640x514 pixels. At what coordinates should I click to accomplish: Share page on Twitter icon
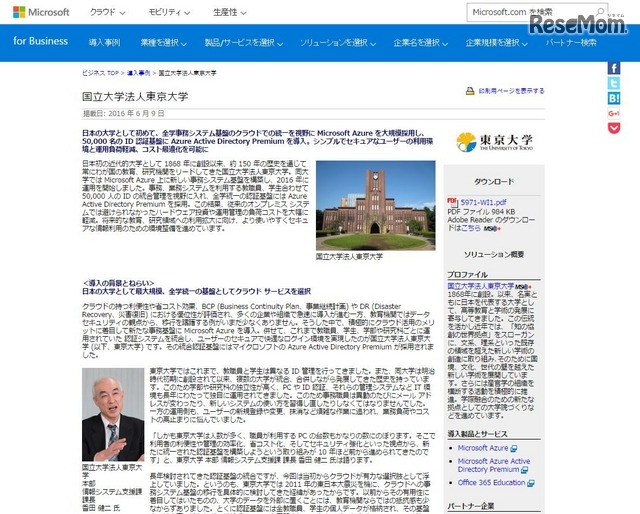click(614, 83)
